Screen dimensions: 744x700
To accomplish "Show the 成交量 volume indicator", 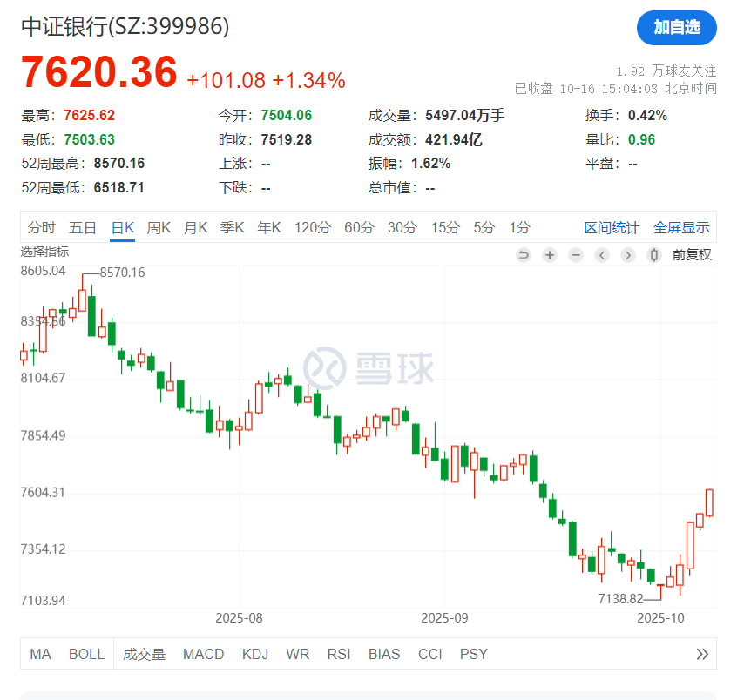I will [145, 655].
